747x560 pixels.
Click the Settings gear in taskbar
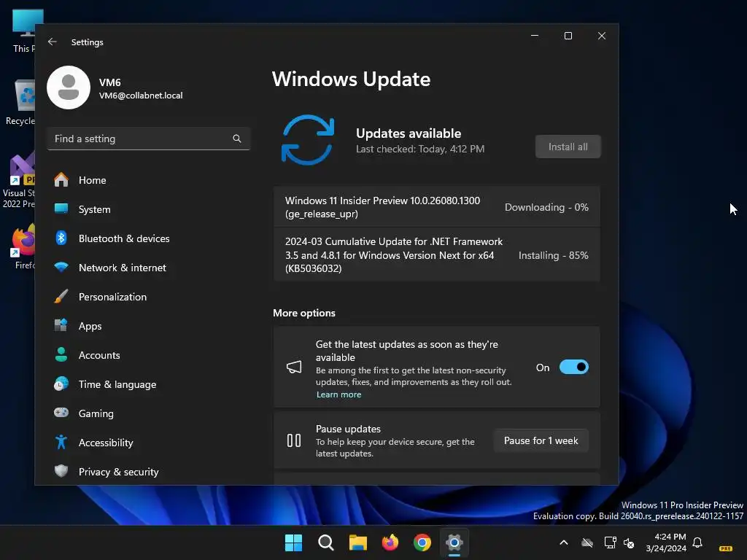454,542
